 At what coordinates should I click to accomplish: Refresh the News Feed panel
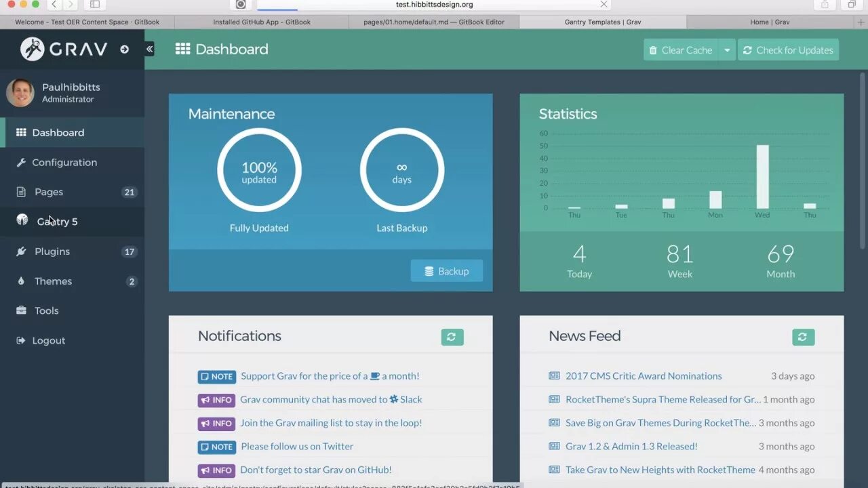pos(804,337)
